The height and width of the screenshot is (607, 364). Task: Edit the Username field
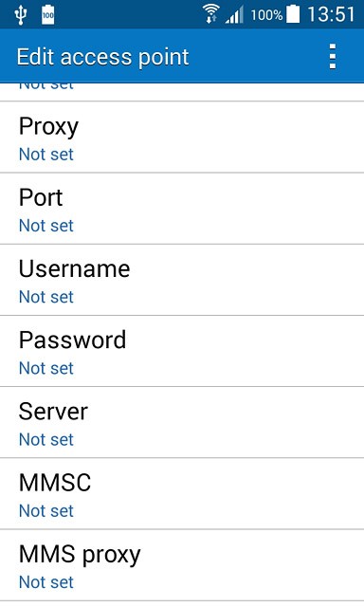tap(182, 281)
